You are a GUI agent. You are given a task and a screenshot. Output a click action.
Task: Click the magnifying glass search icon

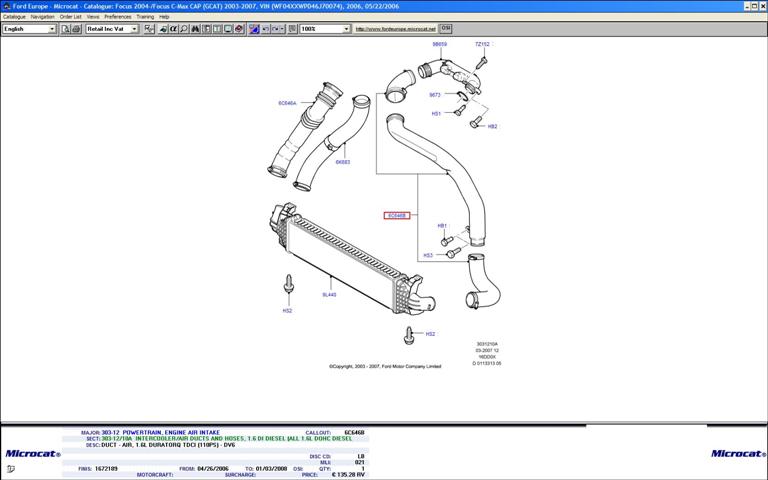[x=183, y=29]
